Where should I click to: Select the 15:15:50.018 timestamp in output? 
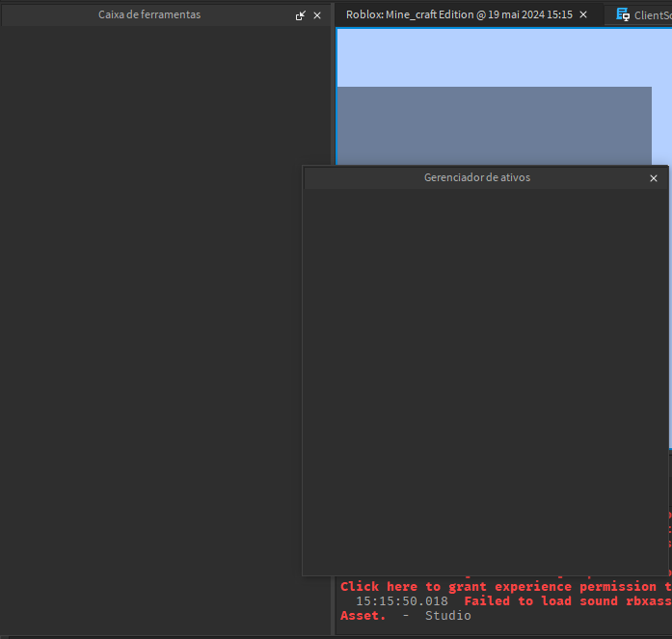pyautogui.click(x=402, y=600)
